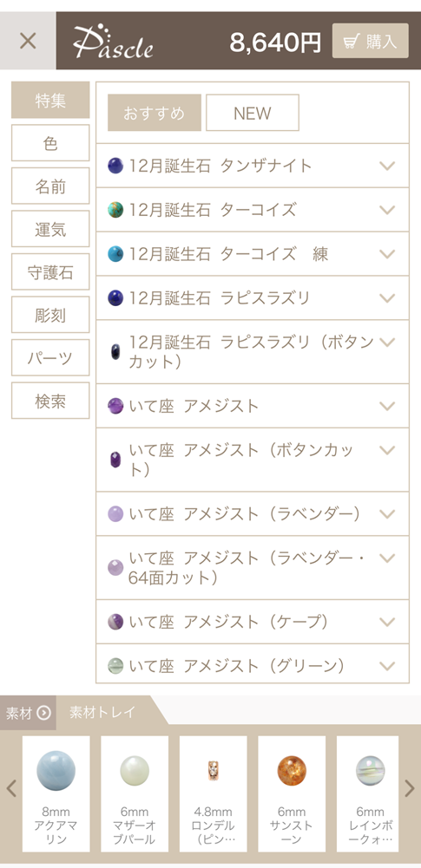The image size is (421, 868).
Task: Select 6mm サンストーン bead thumbnail
Action: pos(292,793)
